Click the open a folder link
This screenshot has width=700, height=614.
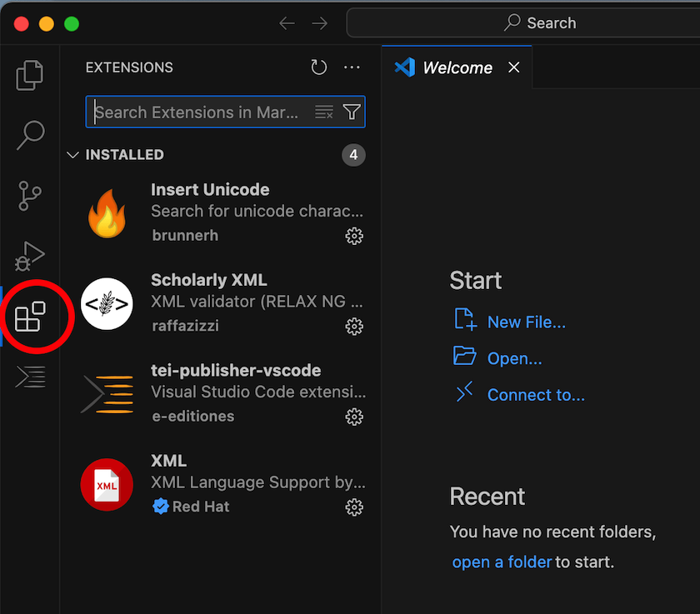pyautogui.click(x=501, y=562)
